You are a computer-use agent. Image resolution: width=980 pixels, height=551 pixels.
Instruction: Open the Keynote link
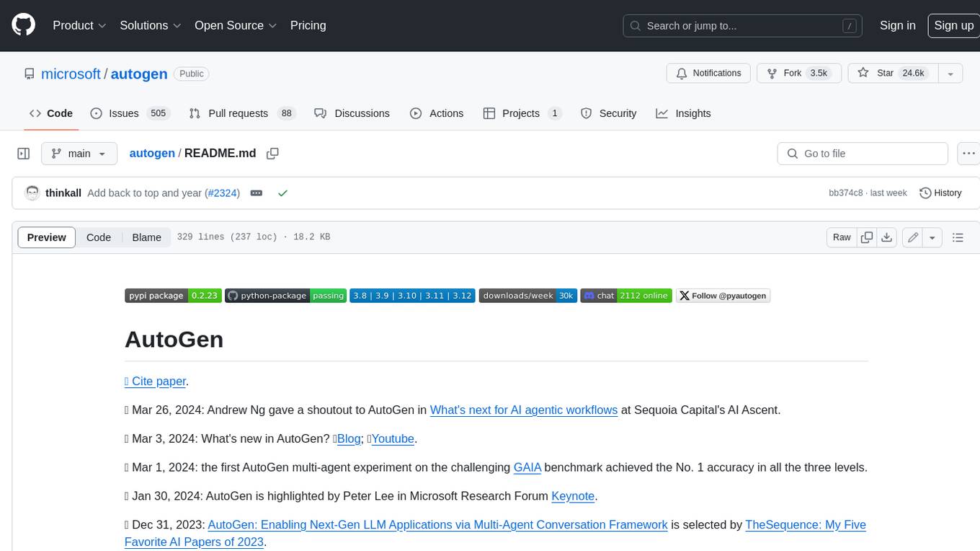573,496
